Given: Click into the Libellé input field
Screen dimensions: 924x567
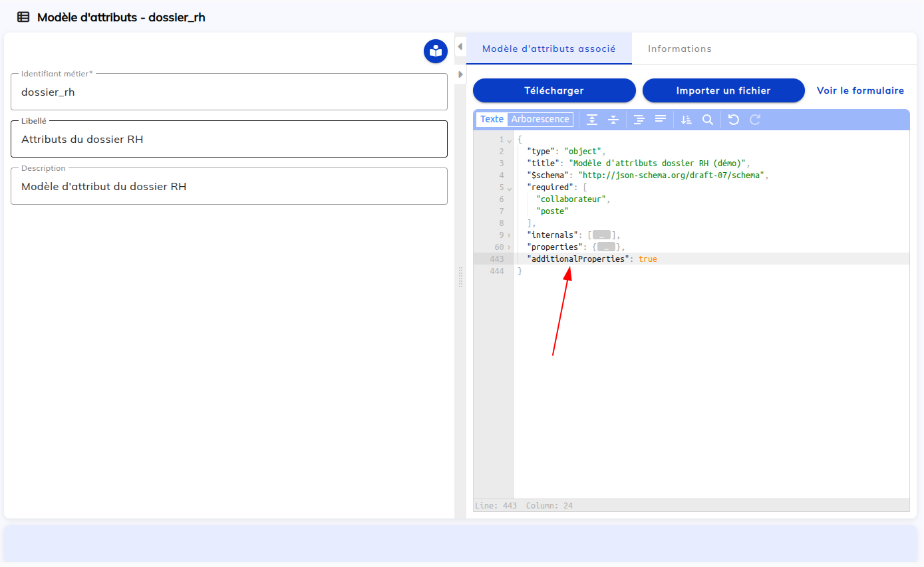Looking at the screenshot, I should [229, 140].
